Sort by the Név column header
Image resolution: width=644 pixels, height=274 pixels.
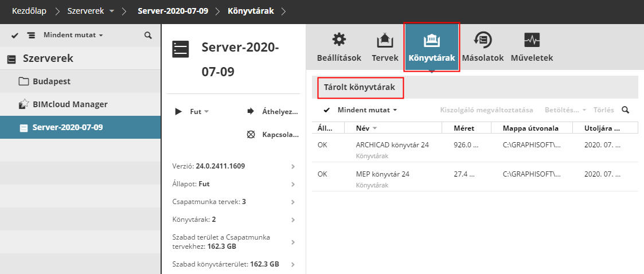coord(393,128)
